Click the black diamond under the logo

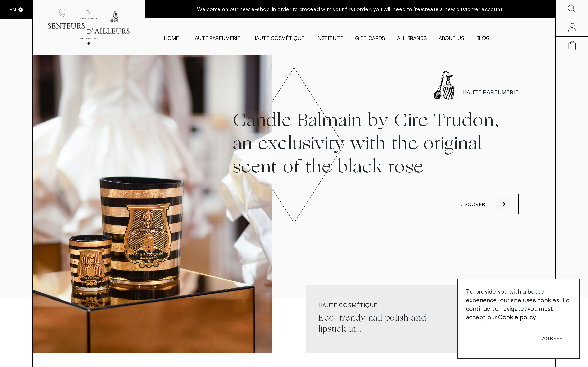pyautogui.click(x=89, y=43)
